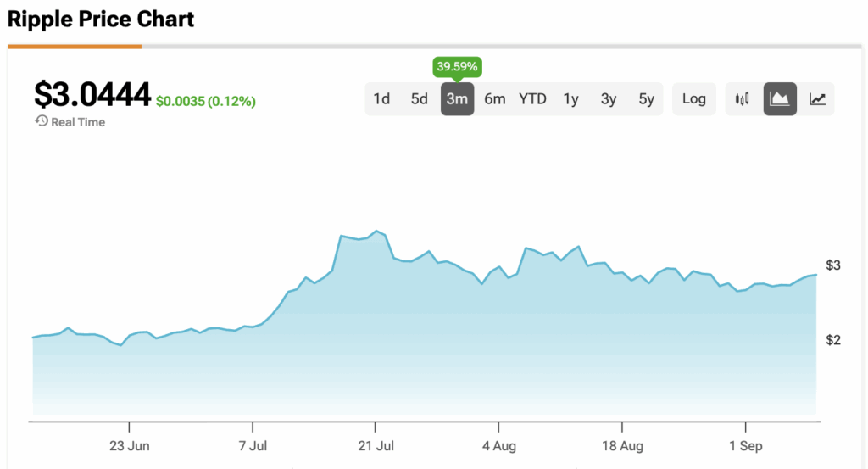Click the Real Time clock icon
This screenshot has height=469, width=868.
(42, 121)
